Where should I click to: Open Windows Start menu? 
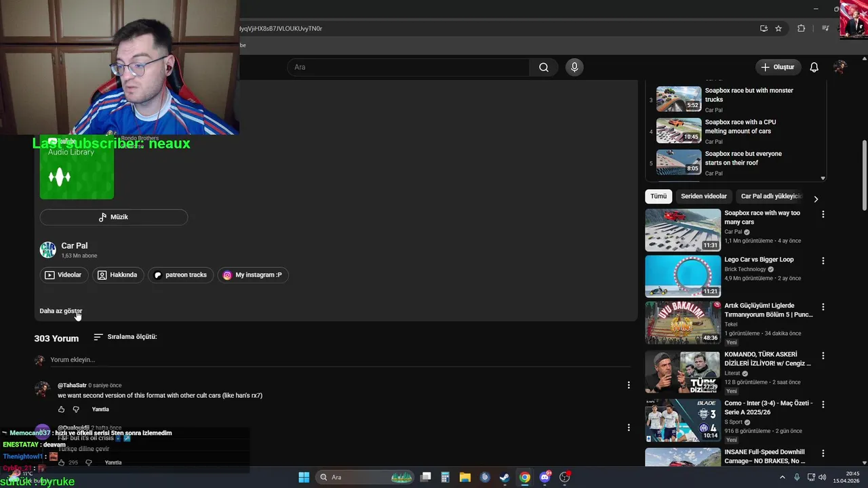tap(304, 477)
